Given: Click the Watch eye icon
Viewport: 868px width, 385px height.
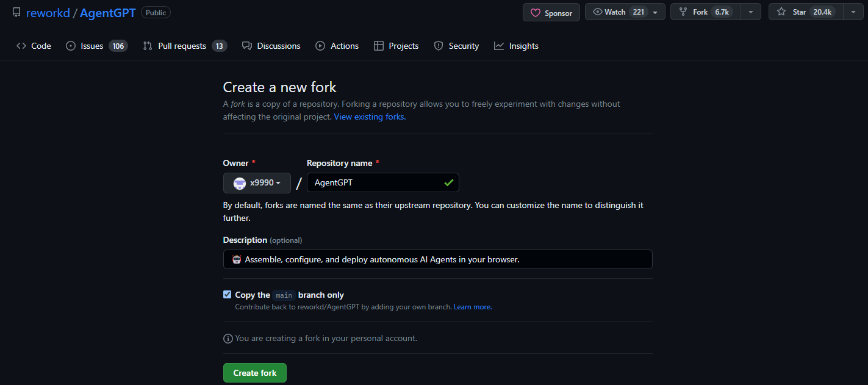Looking at the screenshot, I should (x=598, y=12).
